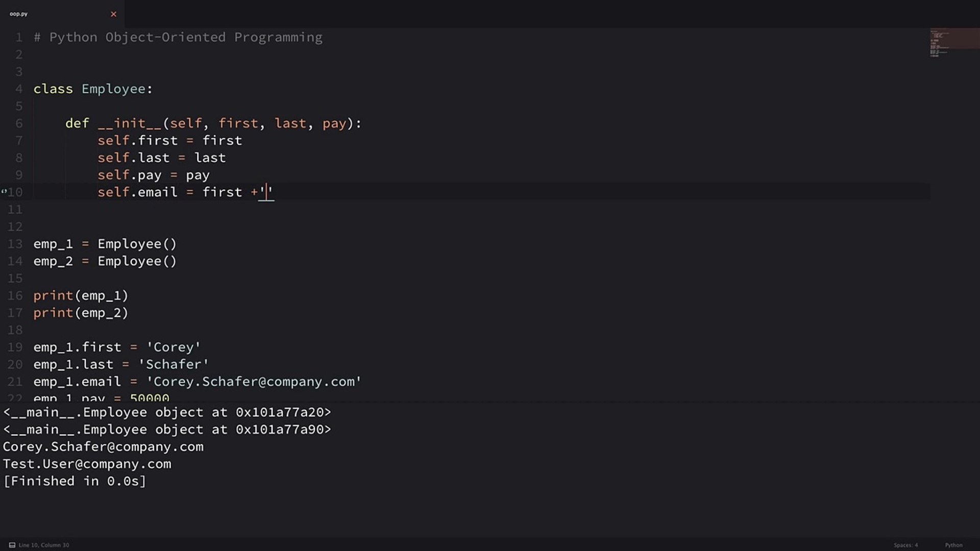Click the print(emp_2) statement
Viewport: 980px width, 551px height.
point(81,313)
